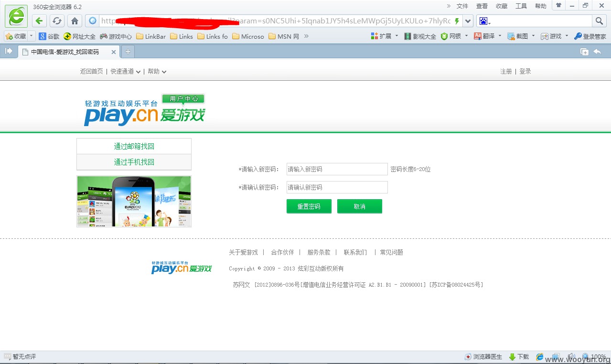Focus the 请输入新密码 input field

[337, 169]
